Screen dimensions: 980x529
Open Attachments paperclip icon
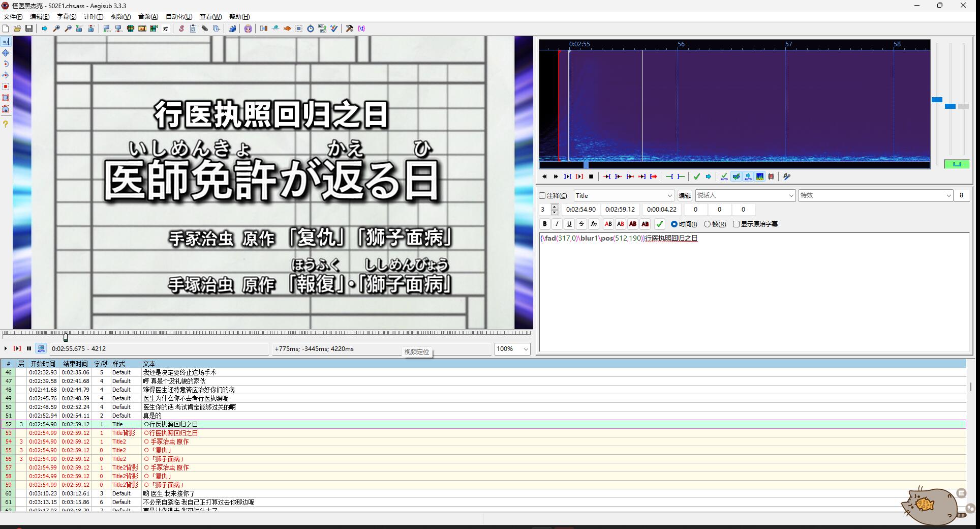tap(205, 28)
